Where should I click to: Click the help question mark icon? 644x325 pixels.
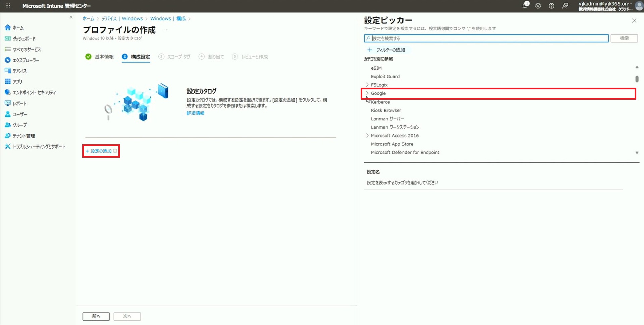coord(551,6)
